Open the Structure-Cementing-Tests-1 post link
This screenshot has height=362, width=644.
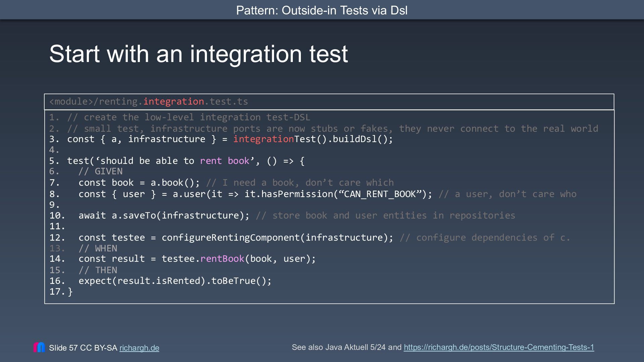499,347
